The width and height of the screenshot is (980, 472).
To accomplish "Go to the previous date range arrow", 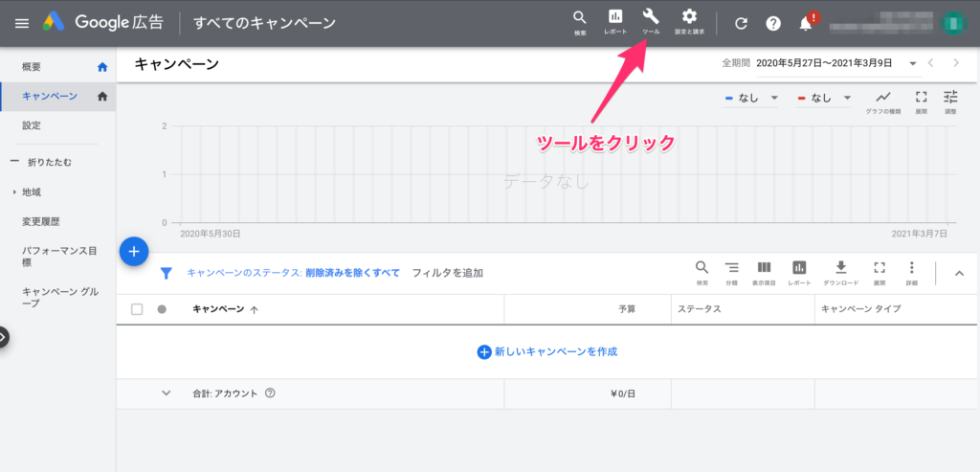I will click(930, 63).
